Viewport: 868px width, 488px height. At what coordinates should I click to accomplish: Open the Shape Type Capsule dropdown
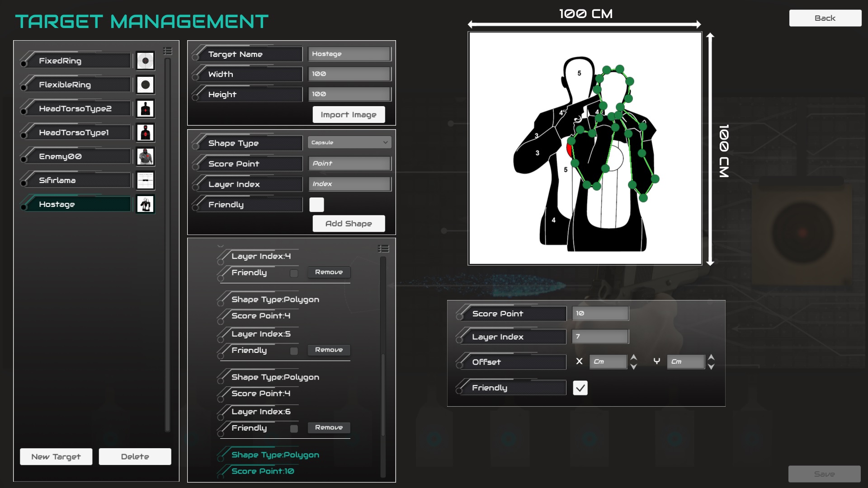point(349,142)
